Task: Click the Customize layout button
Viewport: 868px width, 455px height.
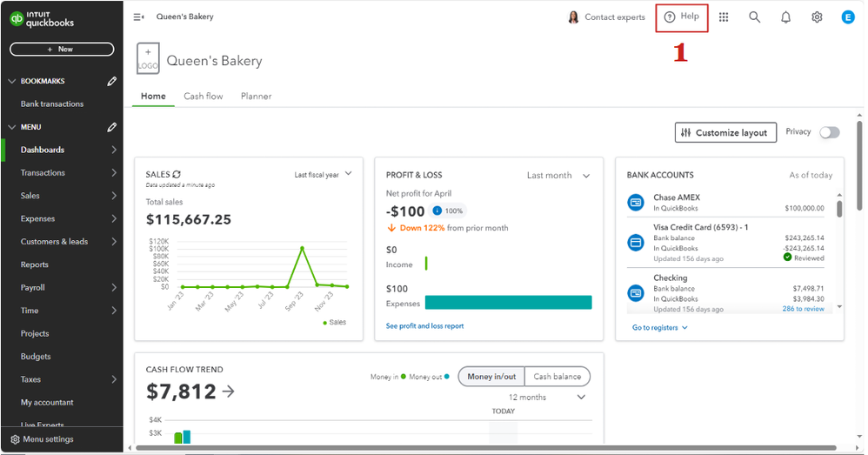Action: click(724, 133)
